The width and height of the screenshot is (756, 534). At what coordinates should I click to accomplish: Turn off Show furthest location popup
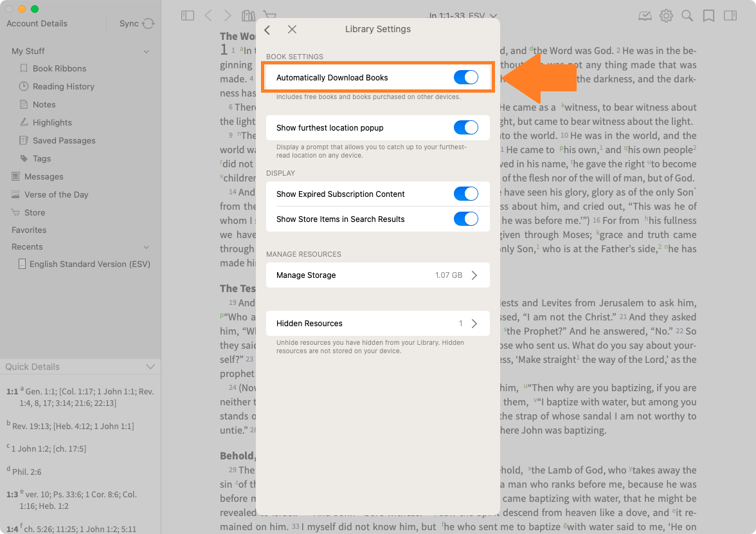(x=466, y=128)
